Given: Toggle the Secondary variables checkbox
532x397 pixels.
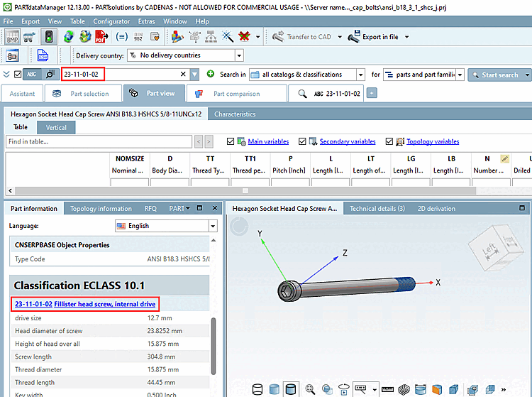Looking at the screenshot, I should [302, 141].
